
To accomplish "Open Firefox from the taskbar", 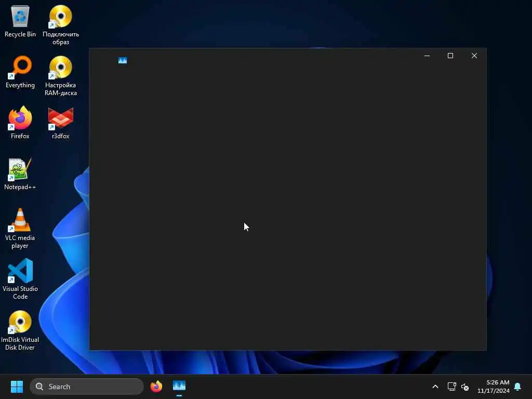I will [156, 387].
